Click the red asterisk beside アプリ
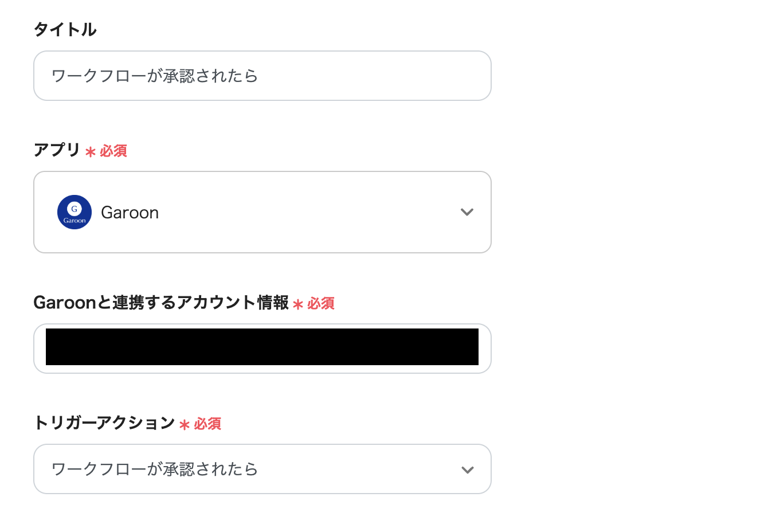The image size is (776, 532). pos(90,152)
